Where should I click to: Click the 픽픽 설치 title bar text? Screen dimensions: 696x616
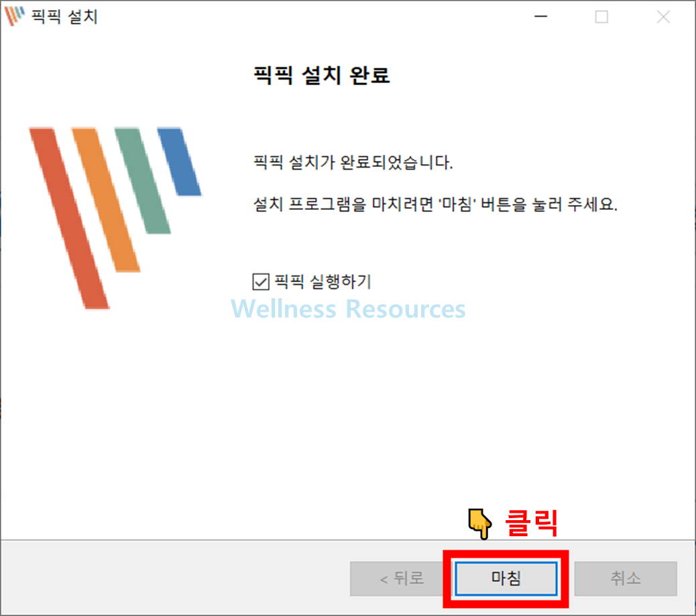(64, 16)
